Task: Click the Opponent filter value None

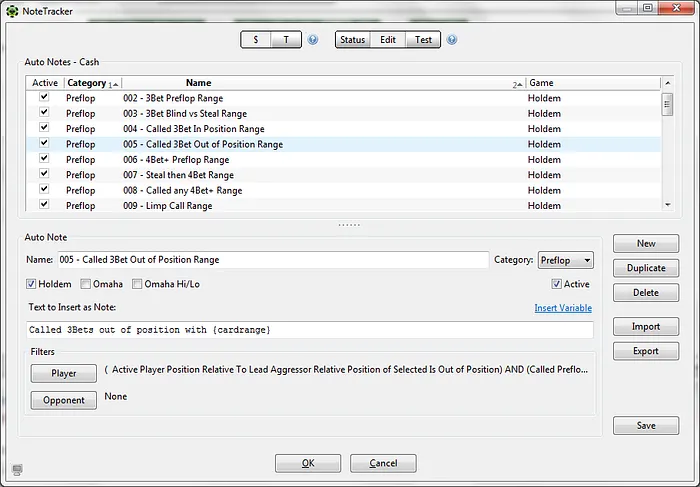Action: 116,396
